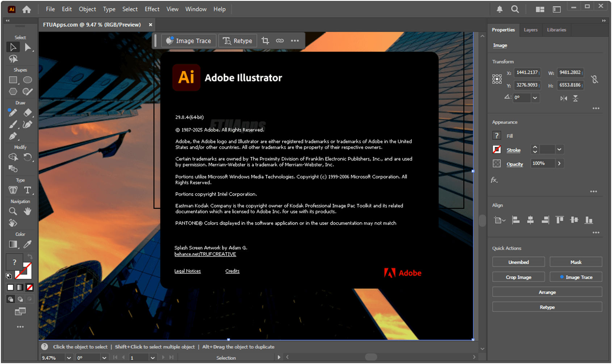612x364 pixels.
Task: Click the Flip Horizontal icon in Transform
Action: click(x=564, y=98)
